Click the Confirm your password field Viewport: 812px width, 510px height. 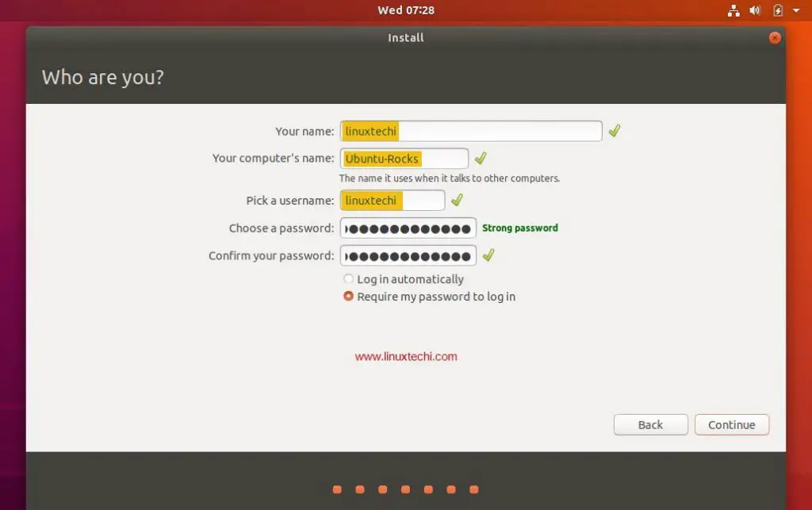pyautogui.click(x=408, y=255)
